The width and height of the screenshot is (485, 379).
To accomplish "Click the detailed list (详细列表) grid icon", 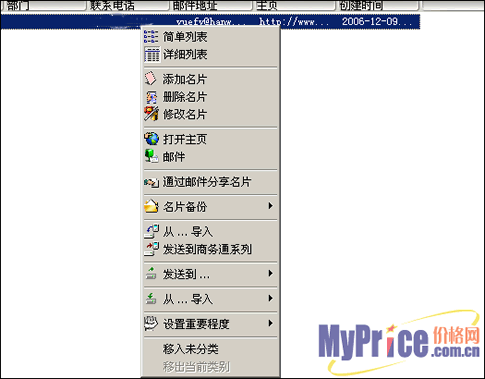I will click(152, 54).
